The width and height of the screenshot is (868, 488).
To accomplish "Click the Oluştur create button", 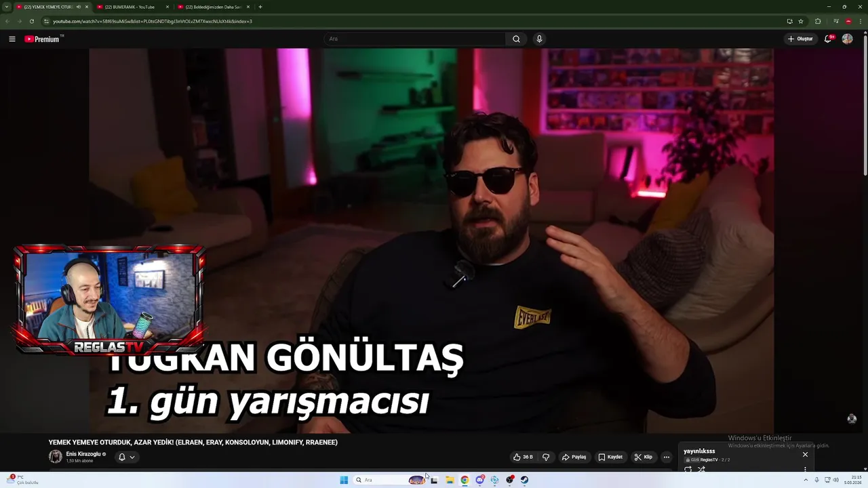I will [x=800, y=39].
